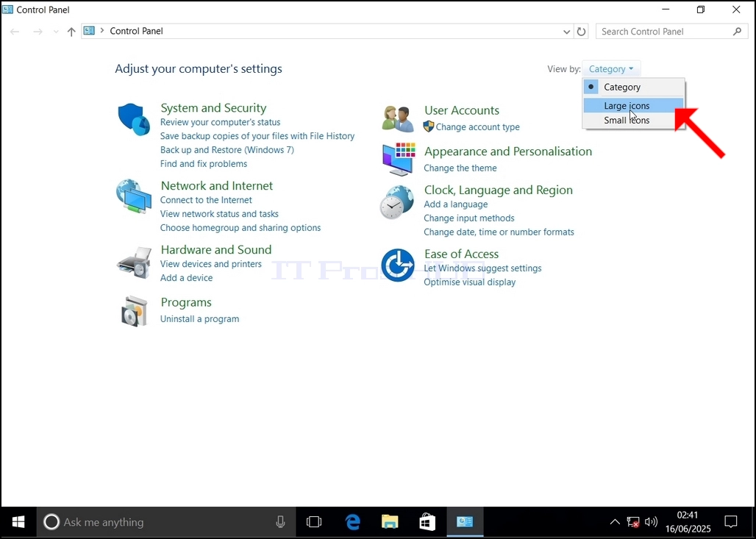Open the Network and Internet globe icon
The image size is (756, 539).
coord(134,196)
